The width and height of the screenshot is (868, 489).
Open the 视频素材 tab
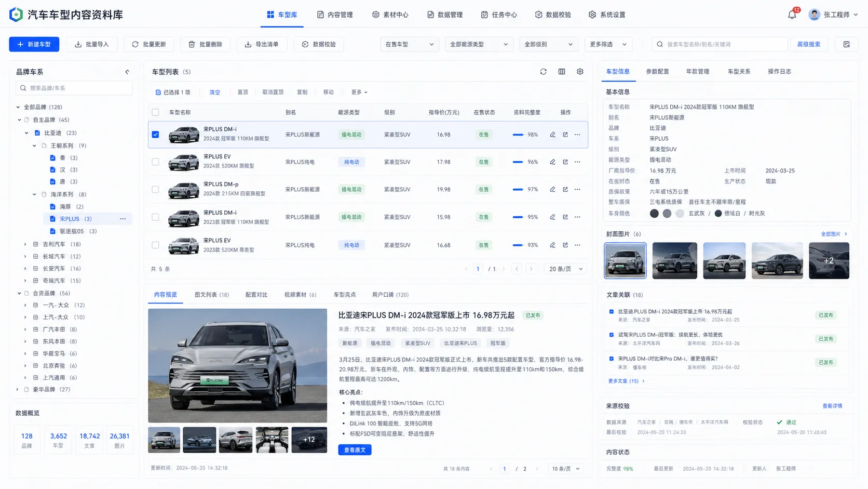[x=300, y=295]
